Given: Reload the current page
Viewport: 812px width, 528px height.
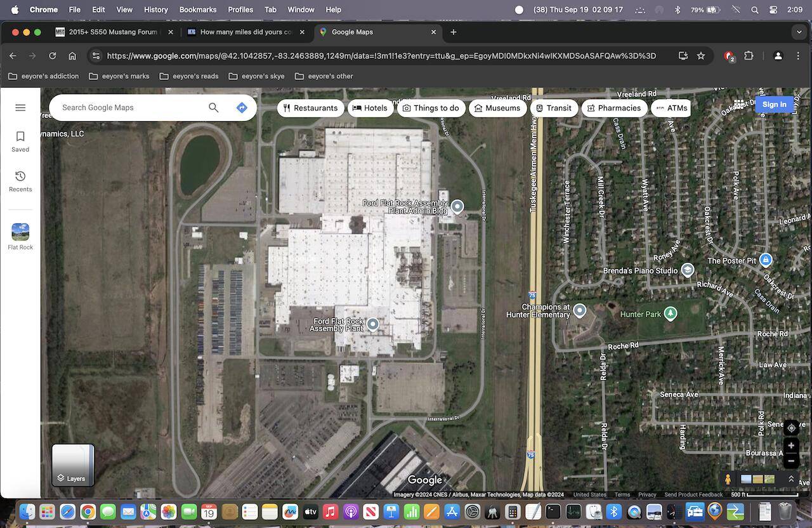Looking at the screenshot, I should pyautogui.click(x=52, y=56).
